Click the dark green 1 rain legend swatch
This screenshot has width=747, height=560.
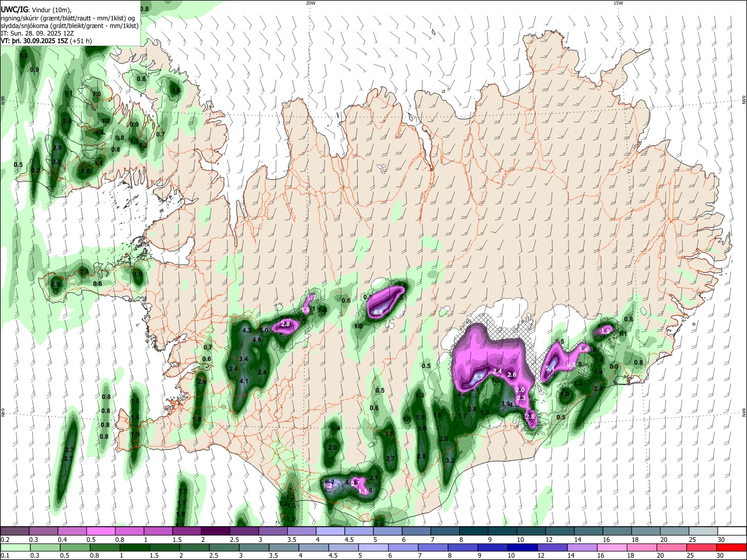click(x=135, y=547)
